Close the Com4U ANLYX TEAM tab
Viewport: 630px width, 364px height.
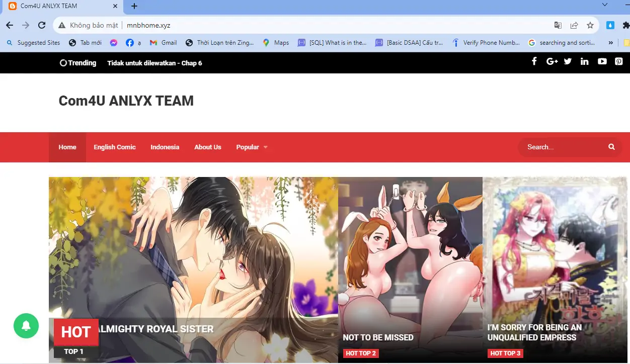pos(115,6)
